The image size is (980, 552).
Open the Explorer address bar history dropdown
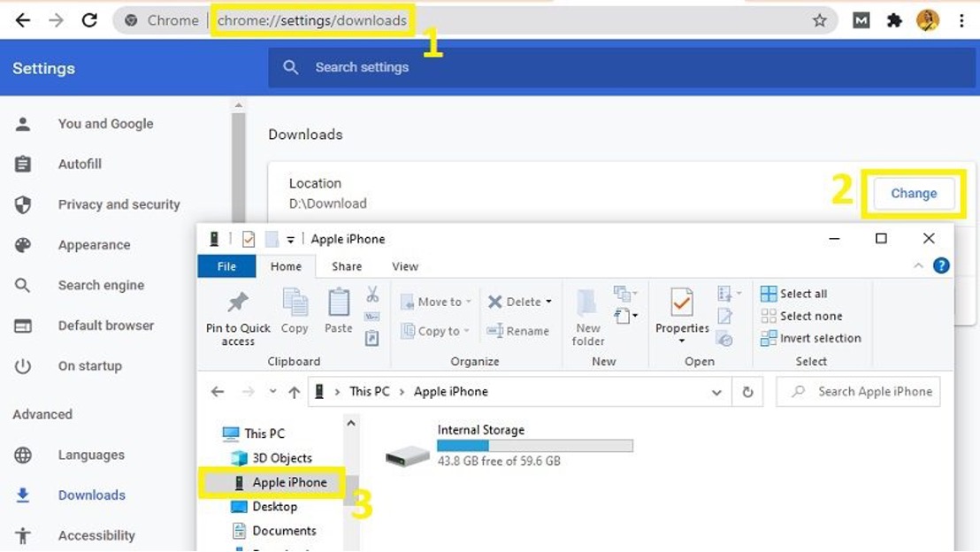716,393
